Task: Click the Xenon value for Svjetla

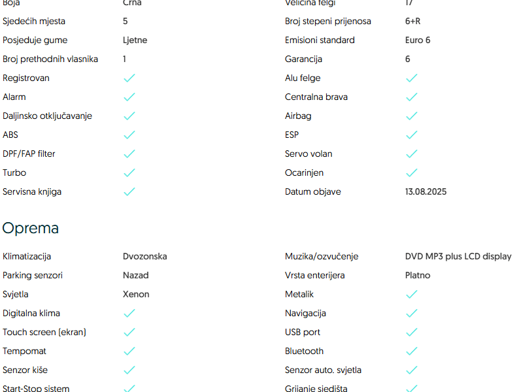Action: point(136,294)
